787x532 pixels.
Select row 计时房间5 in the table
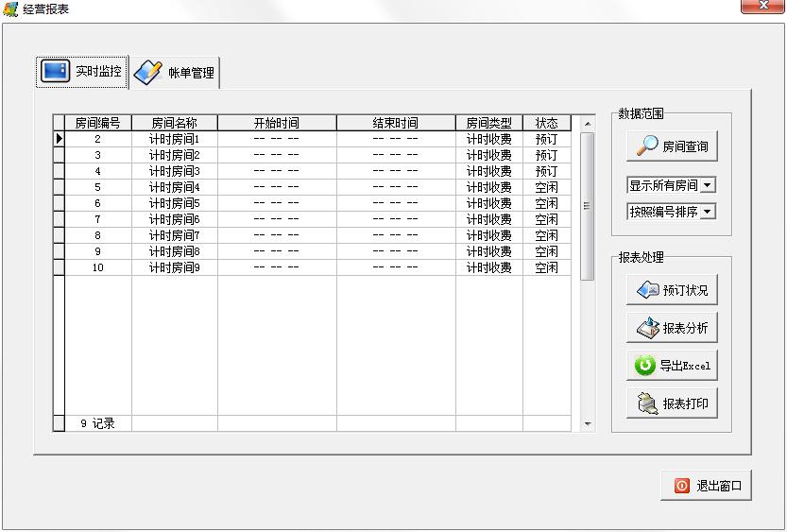pos(175,203)
